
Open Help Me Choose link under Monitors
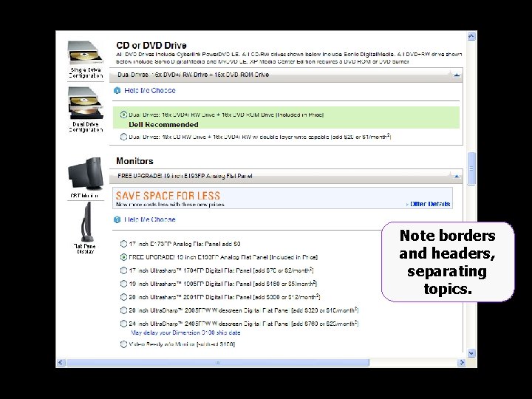(x=149, y=219)
